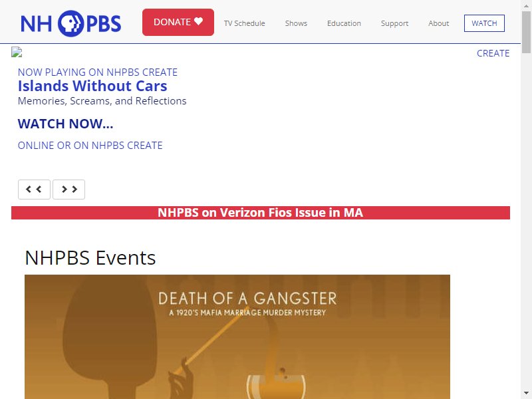Click the red DONATE button

(x=178, y=22)
